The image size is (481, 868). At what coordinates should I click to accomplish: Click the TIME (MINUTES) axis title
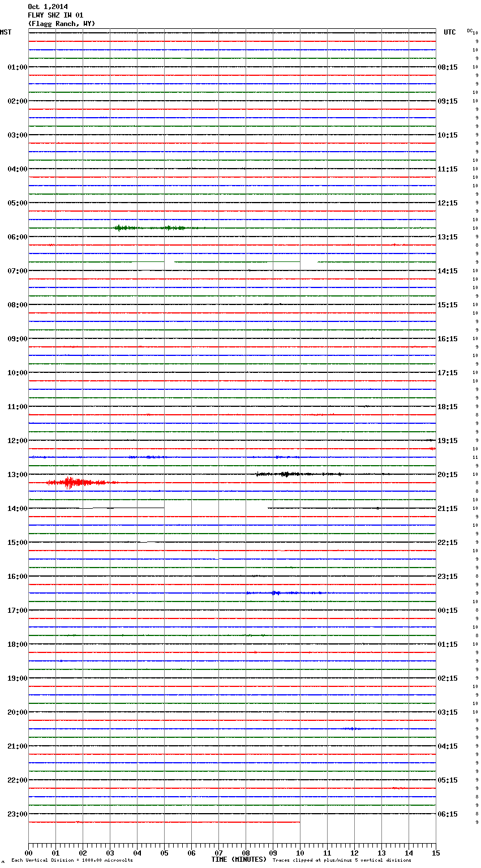point(239,860)
